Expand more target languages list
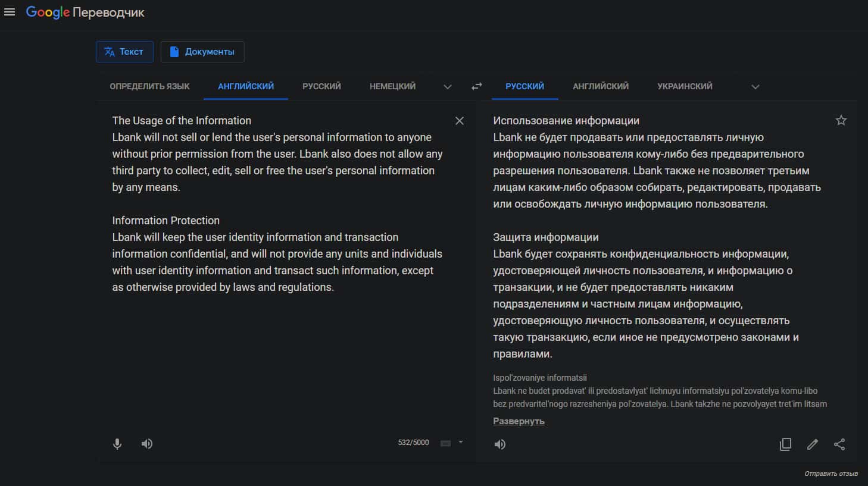Image resolution: width=868 pixels, height=486 pixels. tap(755, 87)
